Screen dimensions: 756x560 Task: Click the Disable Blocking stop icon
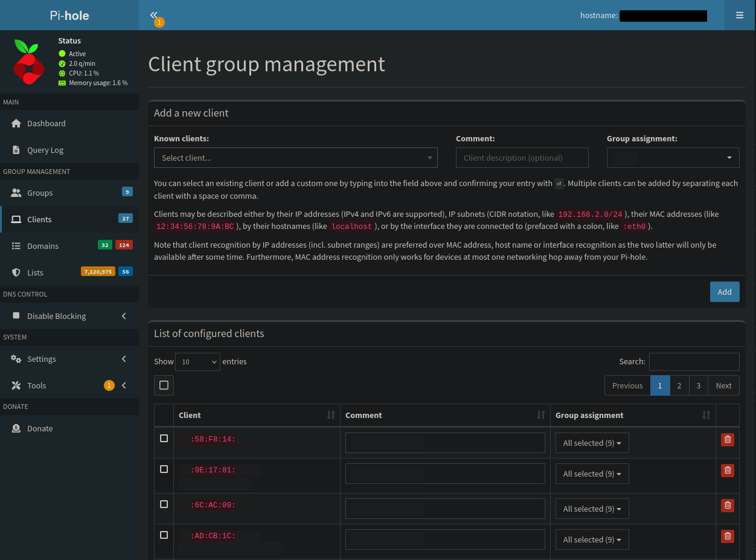click(x=16, y=316)
